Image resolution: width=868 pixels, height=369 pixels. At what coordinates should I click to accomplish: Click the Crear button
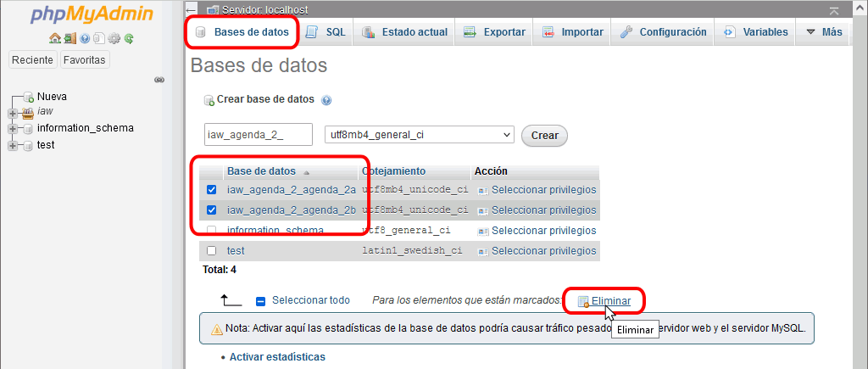tap(545, 135)
